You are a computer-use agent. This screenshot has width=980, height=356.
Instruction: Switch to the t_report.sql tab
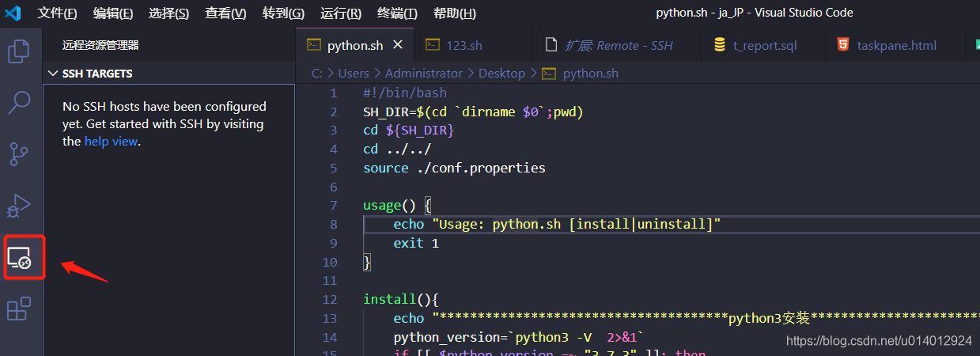pyautogui.click(x=762, y=45)
